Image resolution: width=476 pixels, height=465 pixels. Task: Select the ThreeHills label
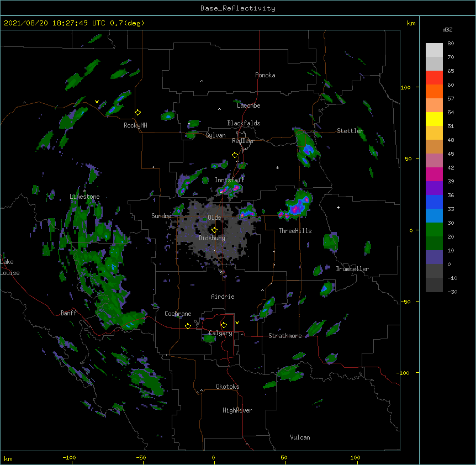[x=295, y=231]
